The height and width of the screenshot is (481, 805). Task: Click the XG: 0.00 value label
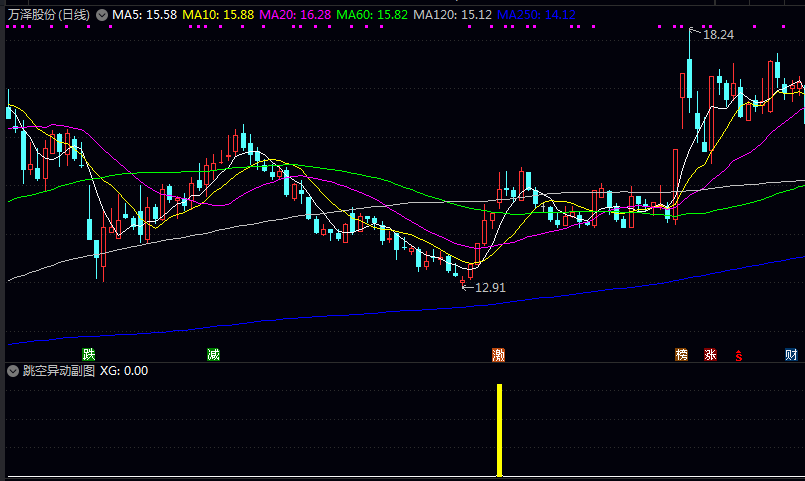[124, 371]
